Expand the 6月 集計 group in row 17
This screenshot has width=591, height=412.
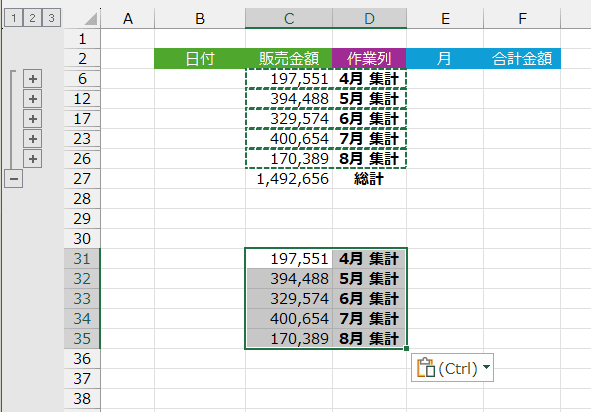click(33, 119)
